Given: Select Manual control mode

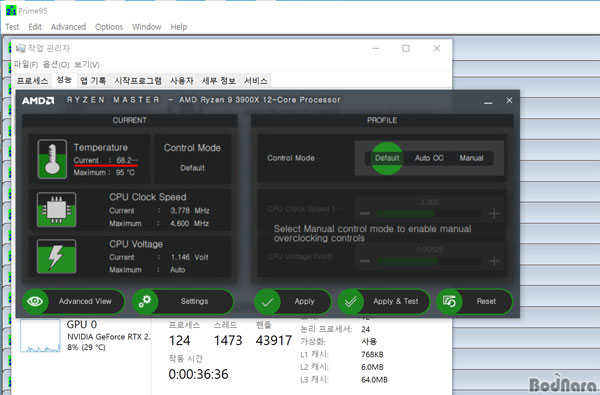Looking at the screenshot, I should coord(471,158).
